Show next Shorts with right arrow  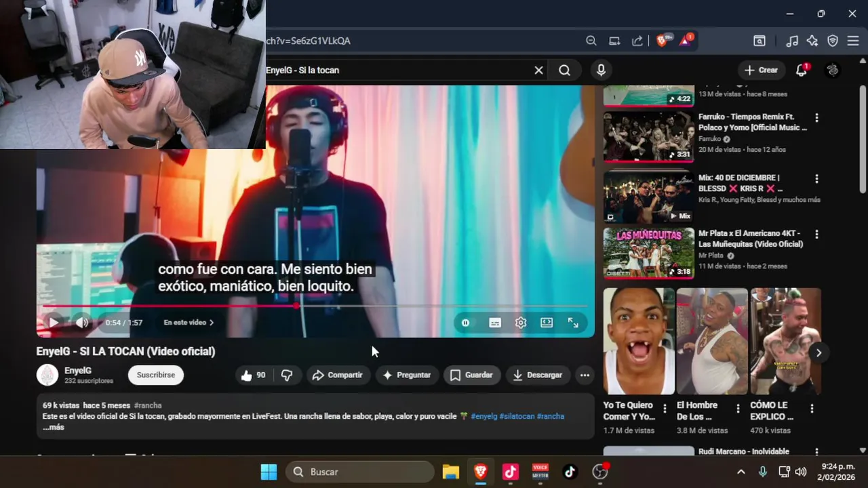818,352
